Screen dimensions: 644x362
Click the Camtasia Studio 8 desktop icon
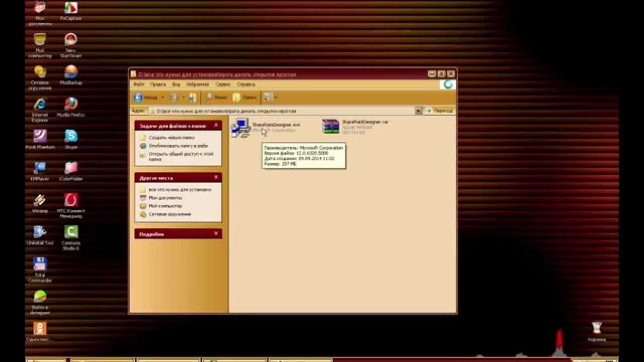click(x=71, y=238)
